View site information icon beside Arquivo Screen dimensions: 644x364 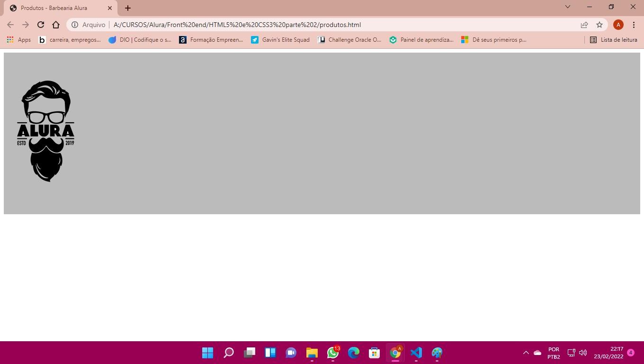point(75,25)
